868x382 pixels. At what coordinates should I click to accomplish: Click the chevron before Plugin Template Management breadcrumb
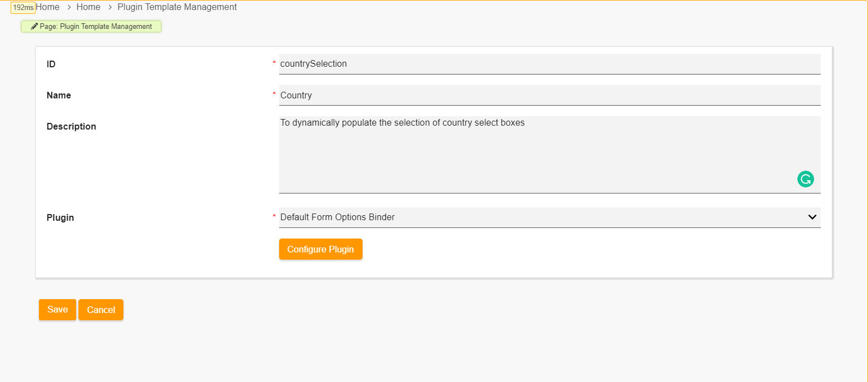[109, 7]
